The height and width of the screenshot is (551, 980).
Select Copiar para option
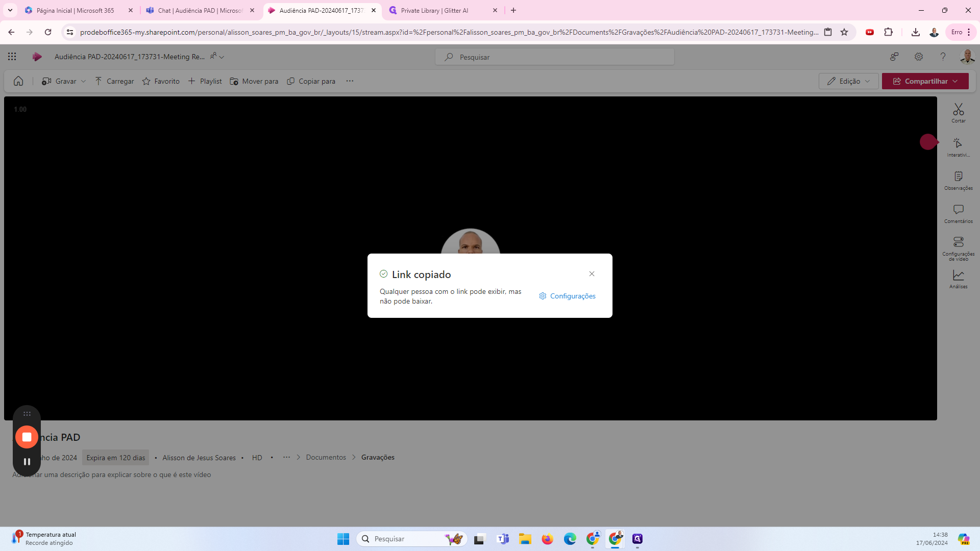pyautogui.click(x=311, y=81)
